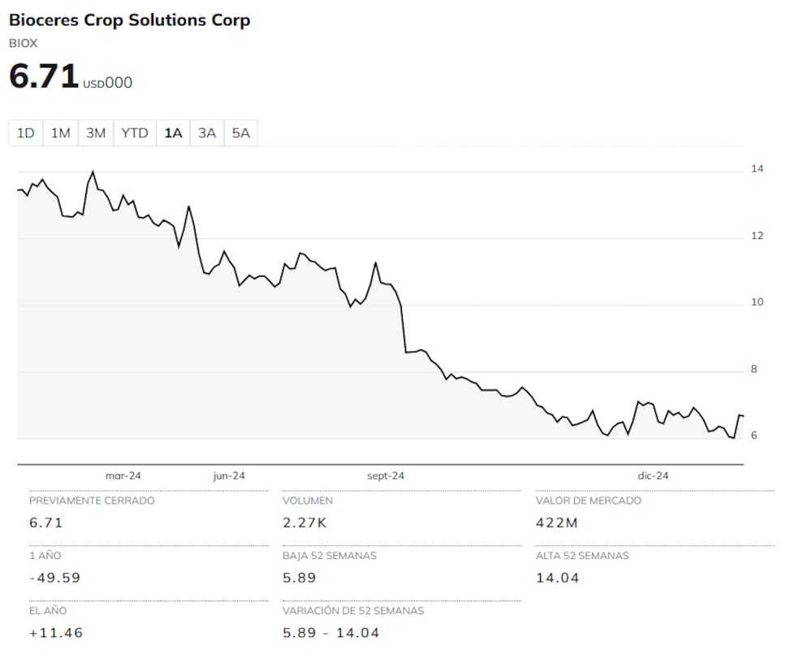Select the 1D time range tab
This screenshot has height=659, width=812.
click(26, 133)
